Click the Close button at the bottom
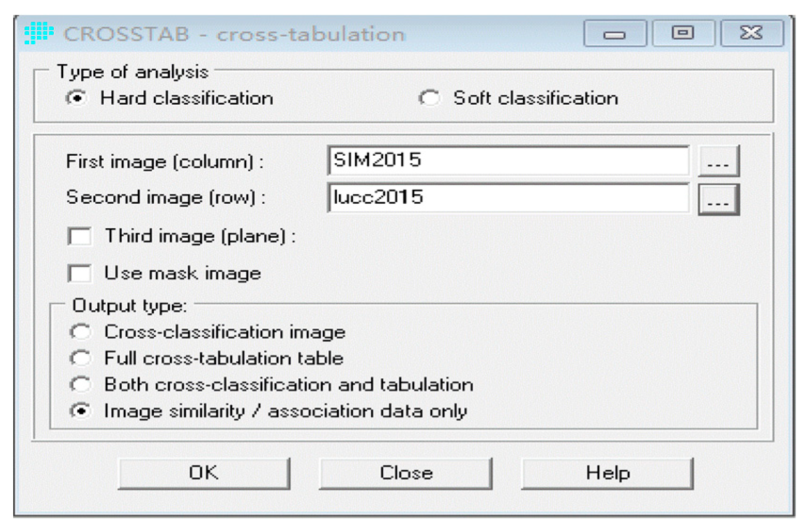810x532 pixels. coord(406,473)
